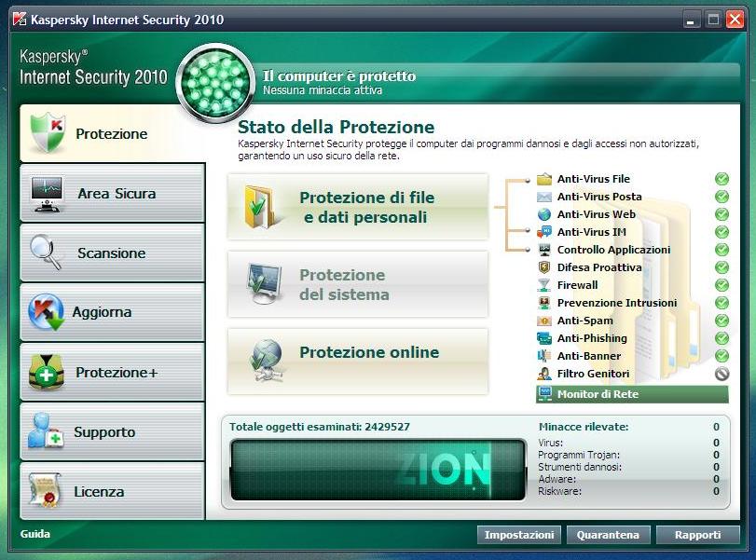Minimize the Kaspersky window
756x560 pixels.
point(691,20)
